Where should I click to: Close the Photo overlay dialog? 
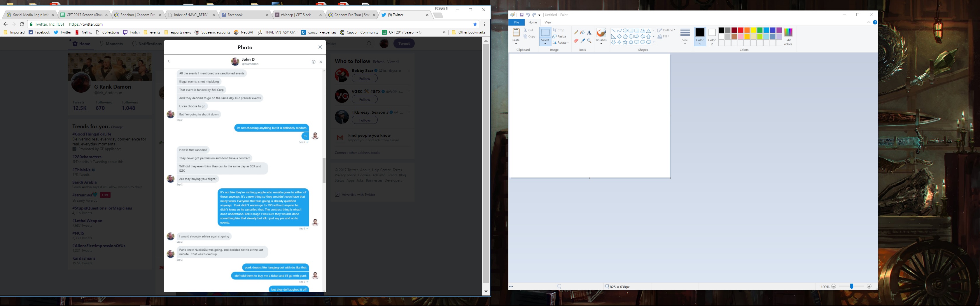click(320, 47)
